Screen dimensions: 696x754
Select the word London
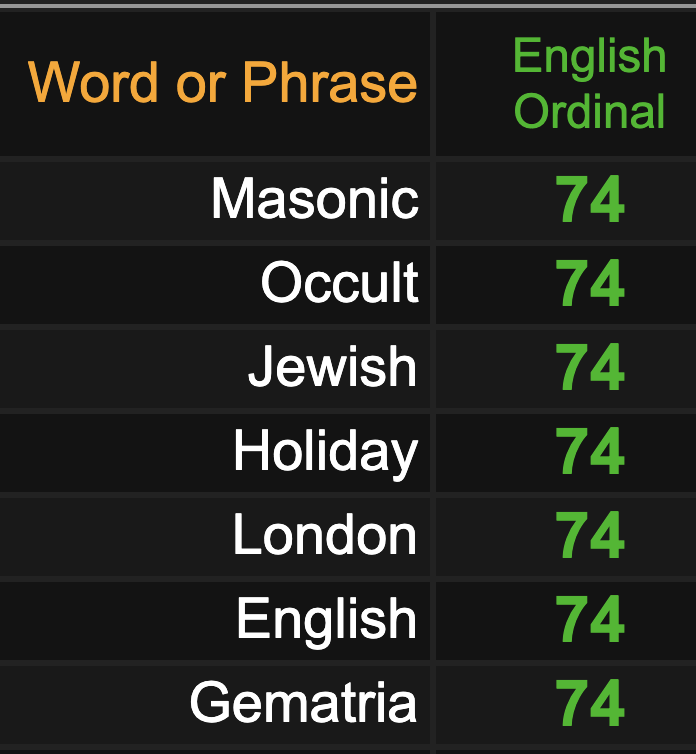pos(325,534)
